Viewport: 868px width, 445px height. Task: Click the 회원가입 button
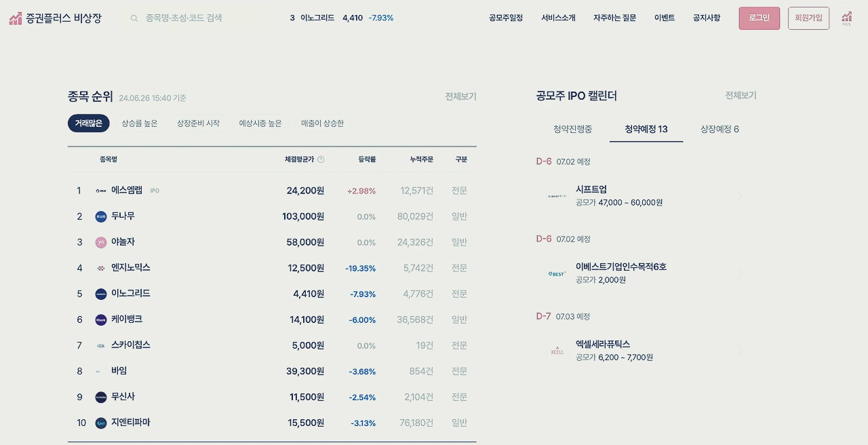pos(808,18)
